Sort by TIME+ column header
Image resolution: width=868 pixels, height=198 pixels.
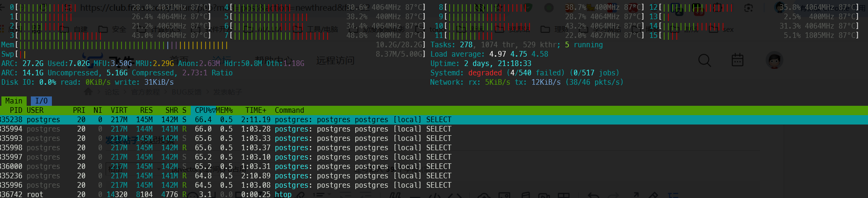point(256,110)
